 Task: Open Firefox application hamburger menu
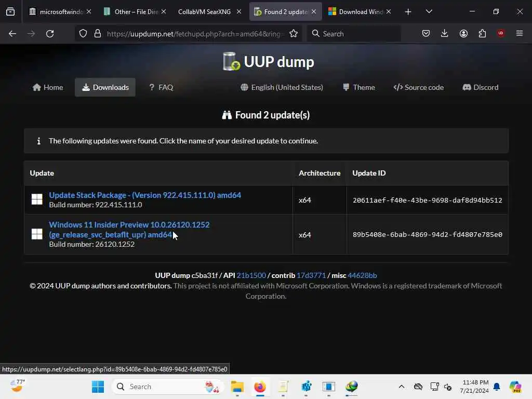pos(520,33)
